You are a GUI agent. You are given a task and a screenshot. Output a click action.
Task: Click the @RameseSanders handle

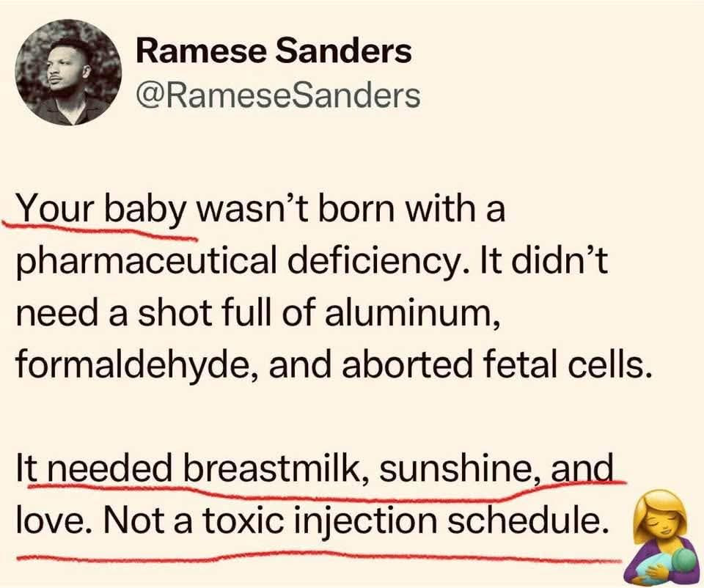pos(279,95)
